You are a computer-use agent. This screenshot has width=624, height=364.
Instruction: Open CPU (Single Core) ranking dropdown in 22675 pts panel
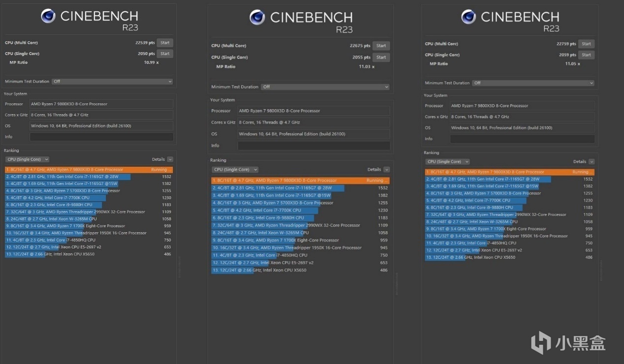[235, 170]
